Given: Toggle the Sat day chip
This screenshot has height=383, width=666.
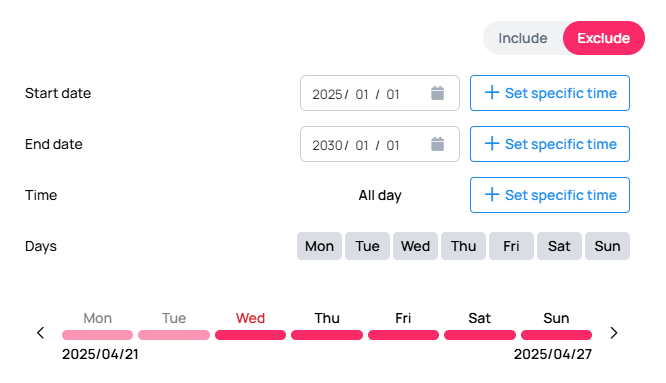Looking at the screenshot, I should click(x=559, y=246).
